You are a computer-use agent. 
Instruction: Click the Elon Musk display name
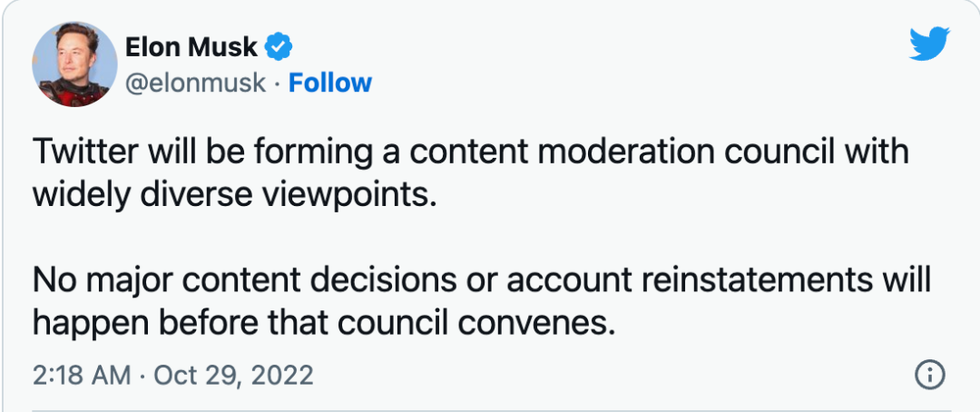[191, 45]
